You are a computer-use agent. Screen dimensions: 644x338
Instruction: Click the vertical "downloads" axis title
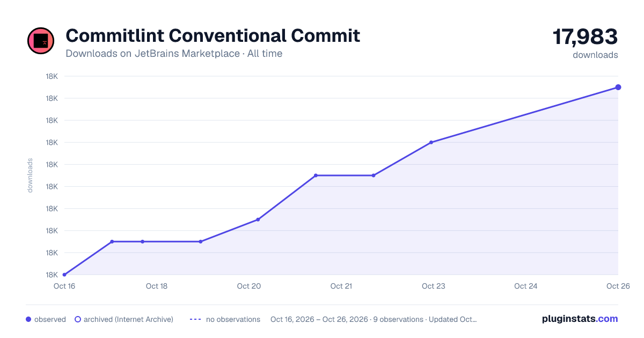coord(30,175)
